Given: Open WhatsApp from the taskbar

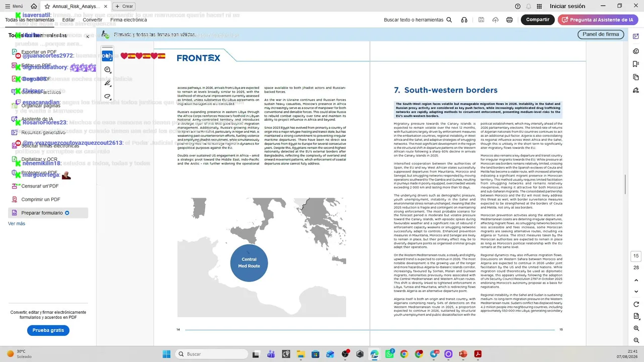Looking at the screenshot, I should pos(389,354).
